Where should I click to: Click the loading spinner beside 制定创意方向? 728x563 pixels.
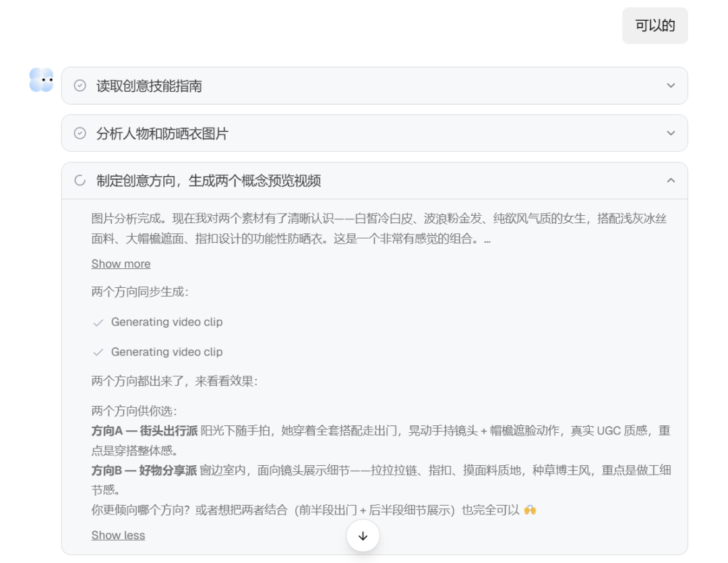[x=80, y=180]
